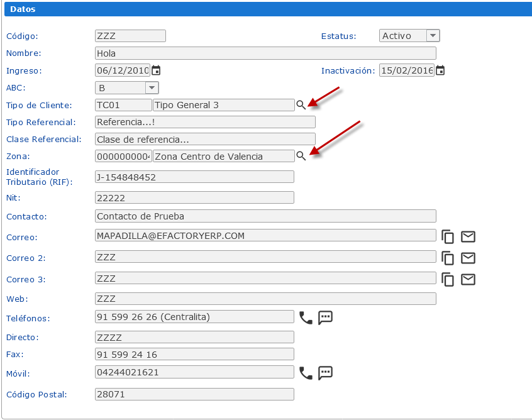The width and height of the screenshot is (532, 420).
Task: Open the Tipo de Cliente search magnifier
Action: [x=301, y=105]
